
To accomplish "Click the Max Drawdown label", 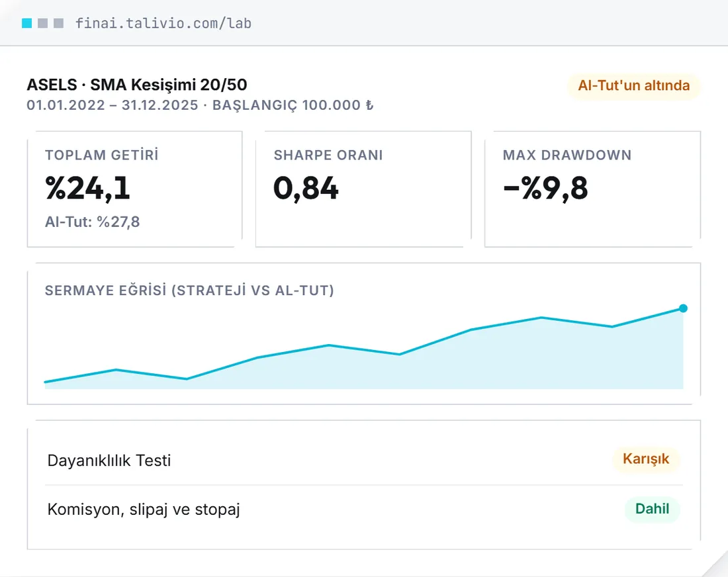I will click(567, 155).
